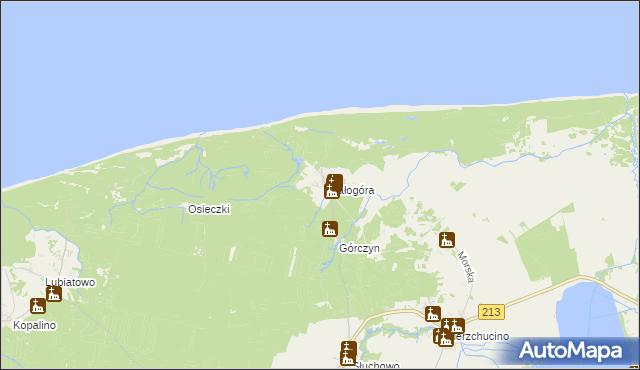Click the yellow 213 road number badge
Viewport: 640px width, 370px height.
[491, 312]
